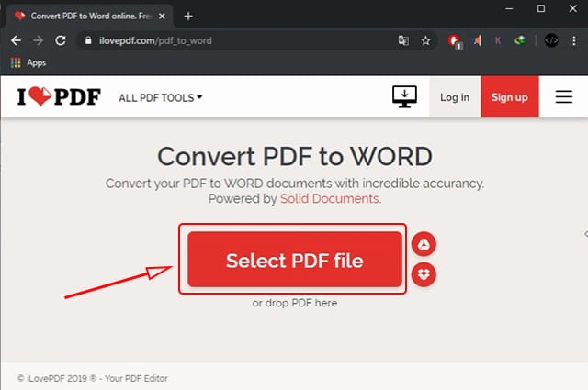Click the Log in link
Viewport: 588px width, 390px height.
[455, 97]
